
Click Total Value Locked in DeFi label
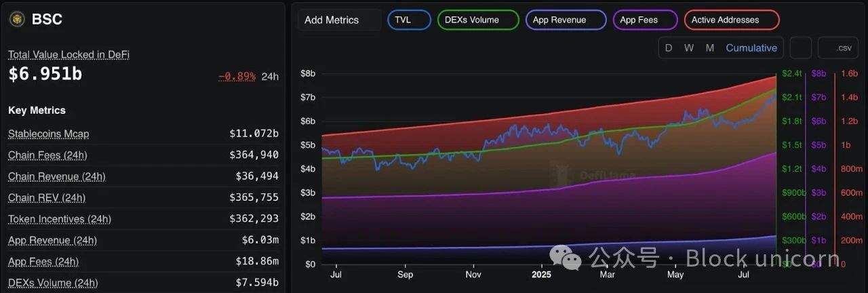pos(68,55)
